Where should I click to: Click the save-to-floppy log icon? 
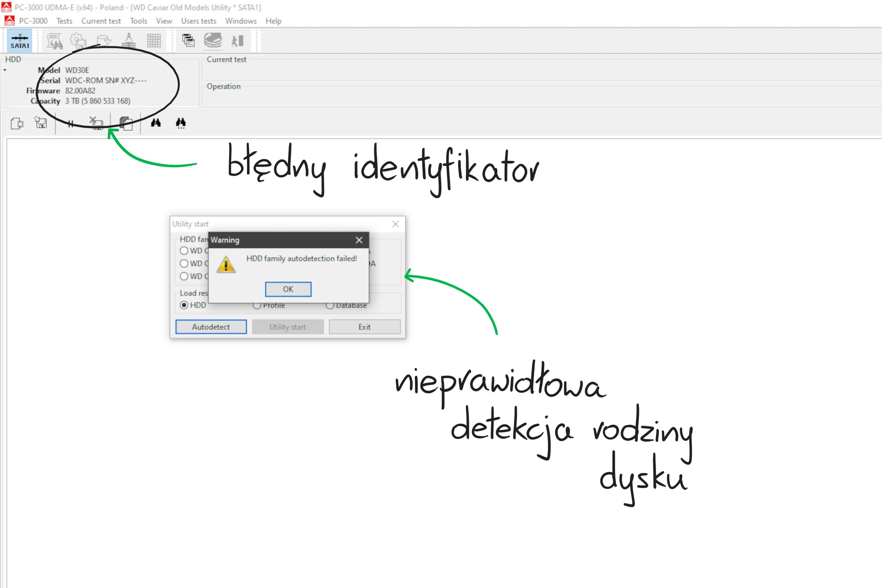pos(41,122)
